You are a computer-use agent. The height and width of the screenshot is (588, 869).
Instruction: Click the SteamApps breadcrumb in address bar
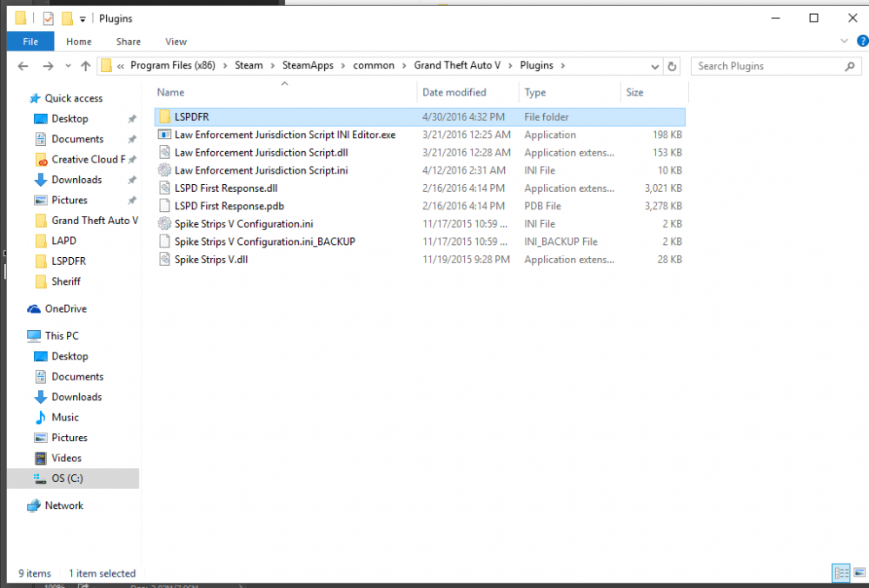[308, 65]
